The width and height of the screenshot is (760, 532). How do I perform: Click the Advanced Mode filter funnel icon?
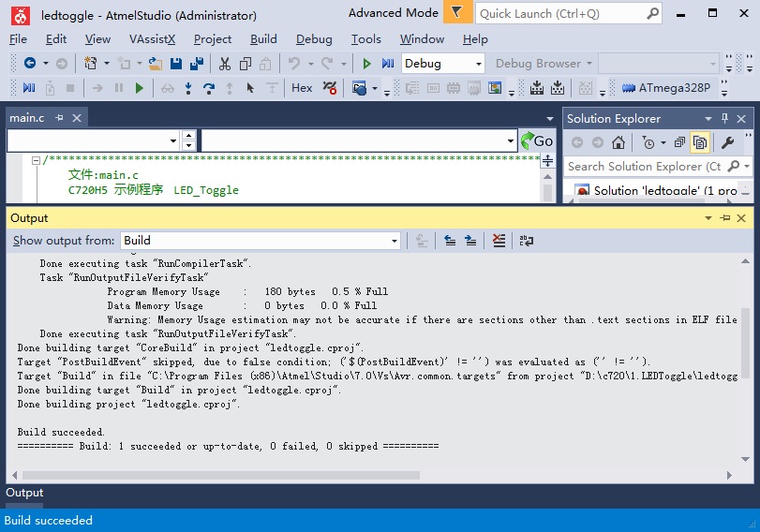click(x=456, y=12)
